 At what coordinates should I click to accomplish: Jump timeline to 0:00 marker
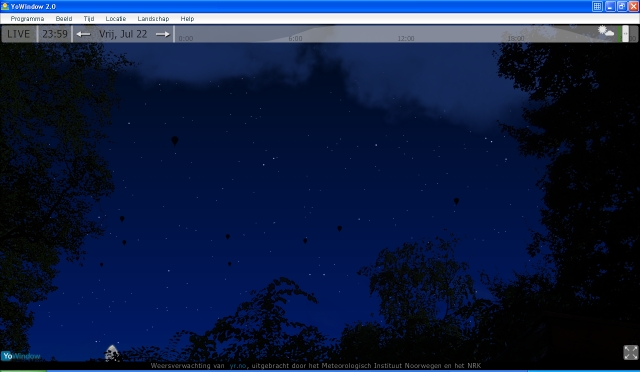186,38
